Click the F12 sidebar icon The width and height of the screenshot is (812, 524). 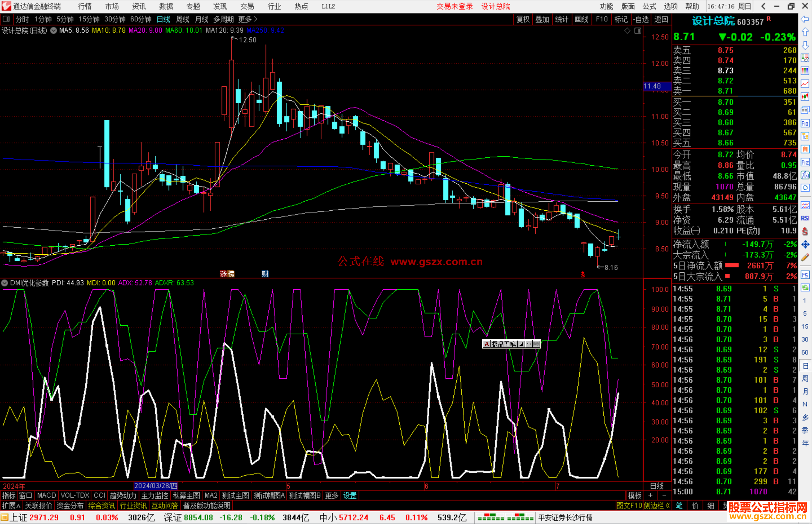(x=805, y=162)
